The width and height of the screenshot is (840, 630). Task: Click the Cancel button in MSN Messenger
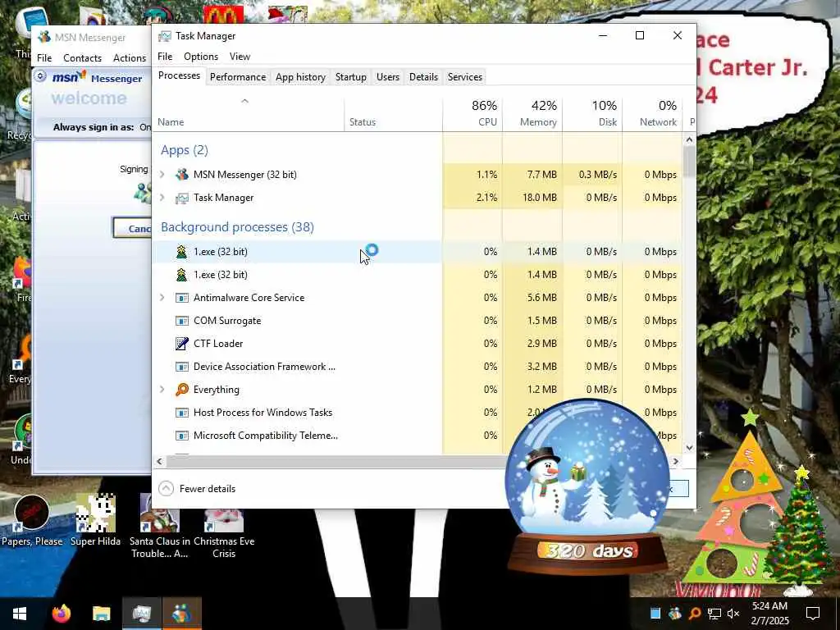(x=132, y=228)
